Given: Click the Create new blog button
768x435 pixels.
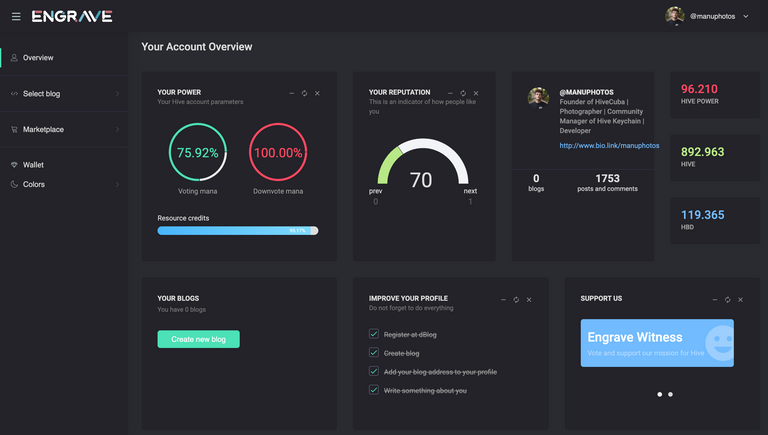Looking at the screenshot, I should point(198,339).
